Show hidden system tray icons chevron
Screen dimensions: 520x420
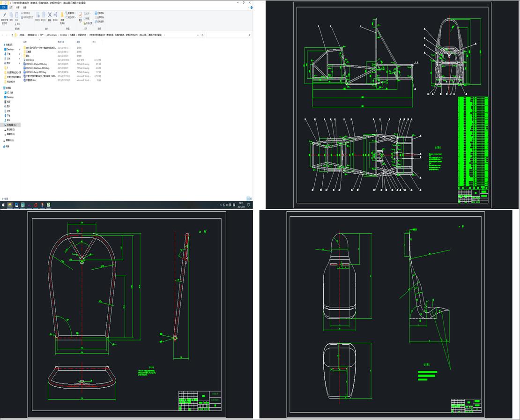pyautogui.click(x=221, y=205)
